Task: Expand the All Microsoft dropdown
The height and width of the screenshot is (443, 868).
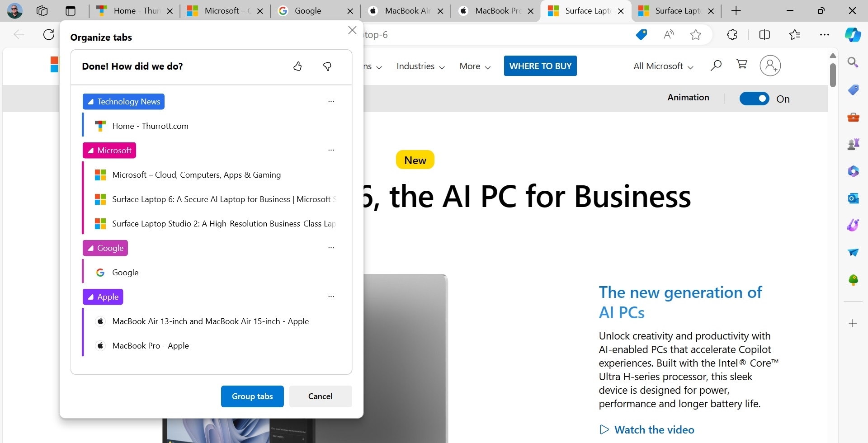Action: (663, 66)
